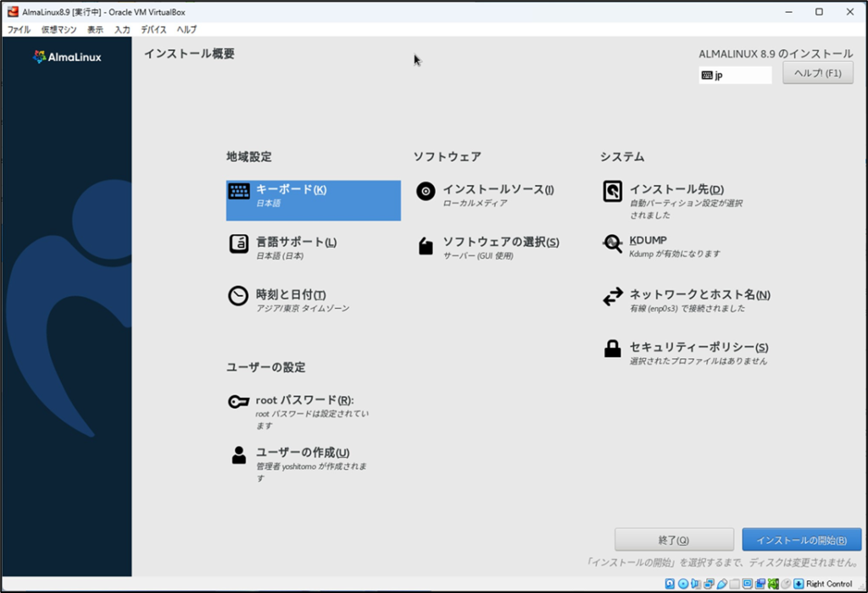Click the Right Control host key text
The width and height of the screenshot is (868, 593).
829,584
